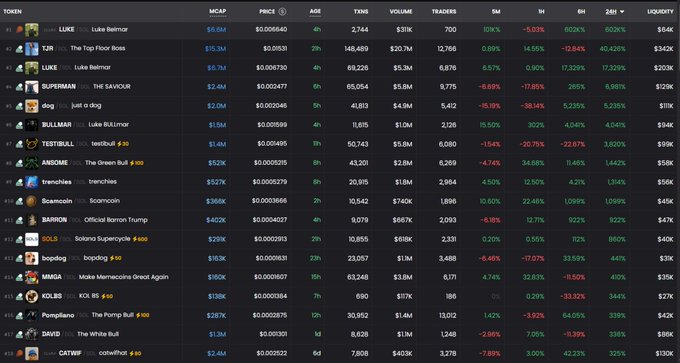This screenshot has height=363, width=680.
Task: Open the BULLMAR Luke BULLmar token
Action: coord(85,125)
